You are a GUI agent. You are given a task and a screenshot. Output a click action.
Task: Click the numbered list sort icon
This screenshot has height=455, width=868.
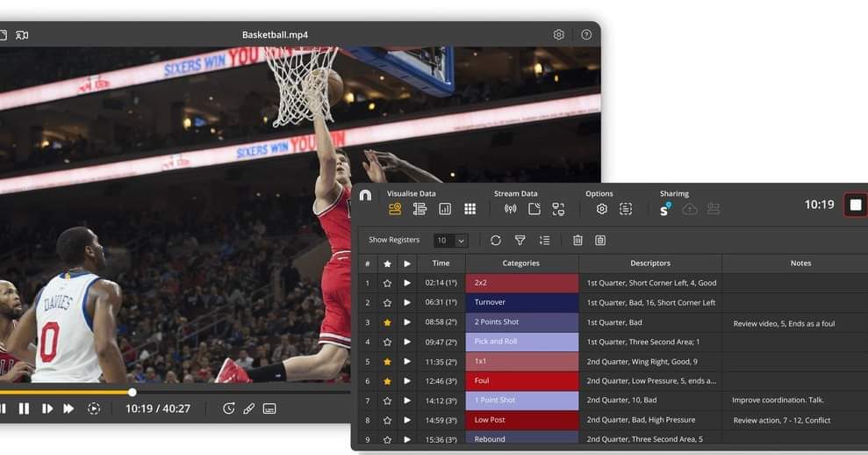tap(544, 240)
